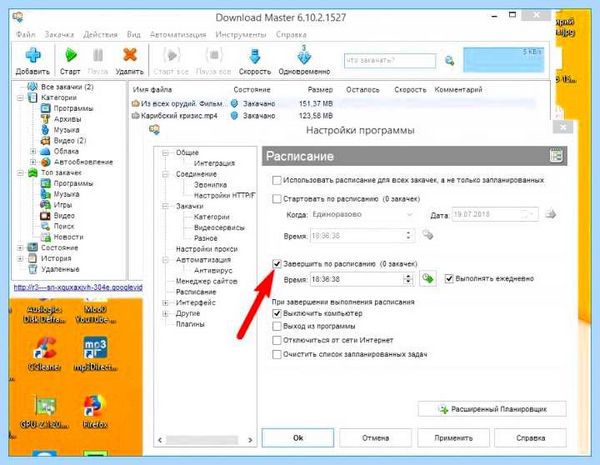The height and width of the screenshot is (465, 600).
Task: Toggle Стартовать по расписанию checkbox
Action: [277, 199]
